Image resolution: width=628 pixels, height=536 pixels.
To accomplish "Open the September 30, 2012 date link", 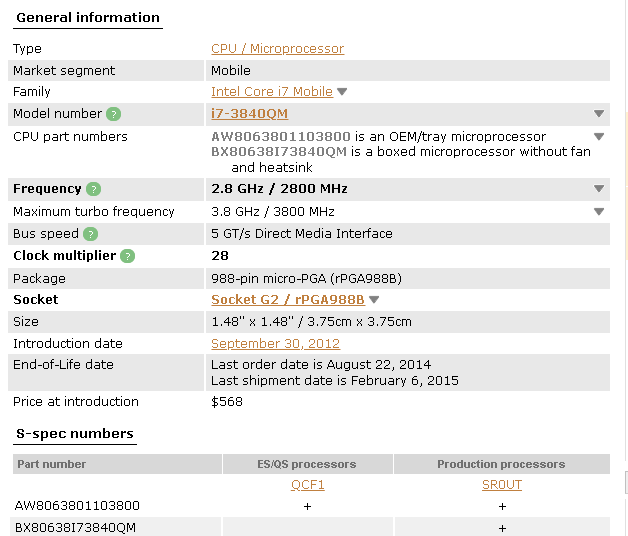I will click(276, 344).
